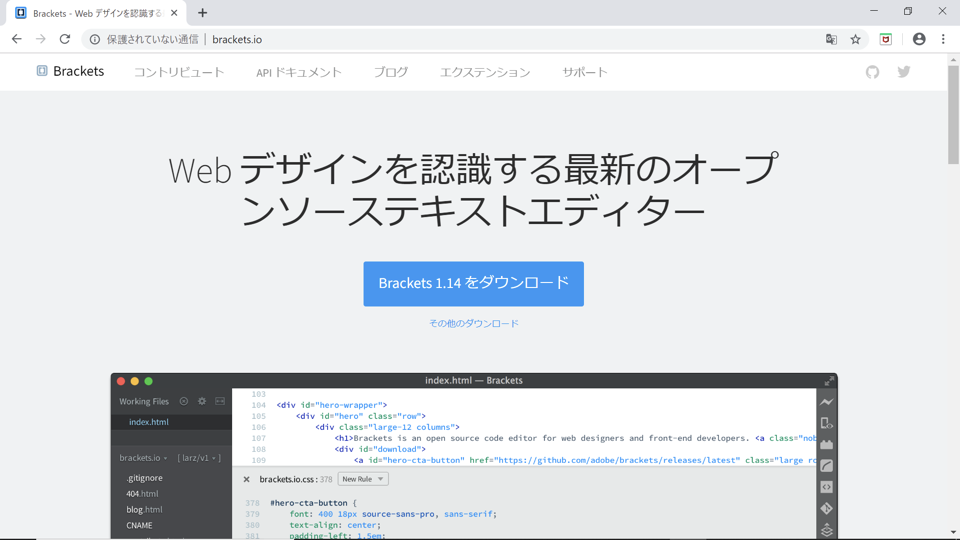
Task: Open the API ドキュメント link
Action: pyautogui.click(x=299, y=72)
